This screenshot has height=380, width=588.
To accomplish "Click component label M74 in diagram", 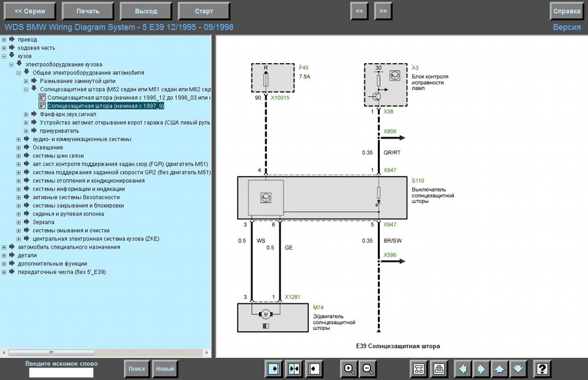I will [318, 308].
